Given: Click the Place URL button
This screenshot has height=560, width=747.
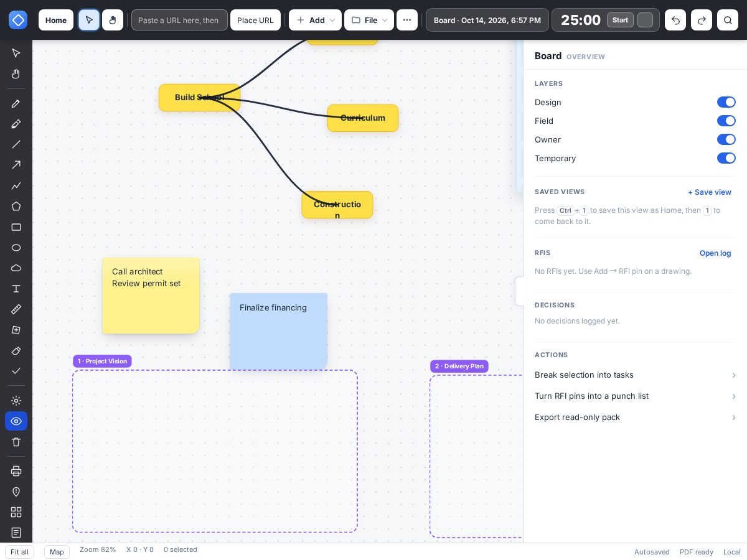Looking at the screenshot, I should click(255, 20).
